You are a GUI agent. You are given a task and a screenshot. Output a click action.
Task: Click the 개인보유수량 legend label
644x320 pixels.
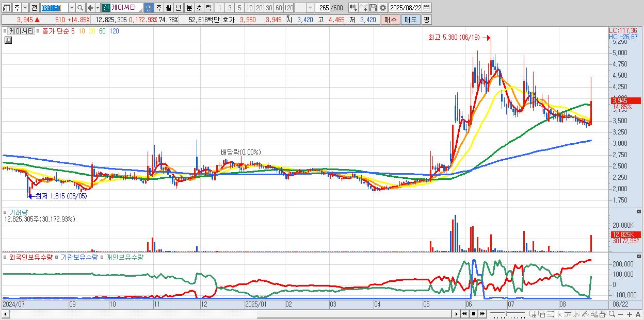coord(124,257)
